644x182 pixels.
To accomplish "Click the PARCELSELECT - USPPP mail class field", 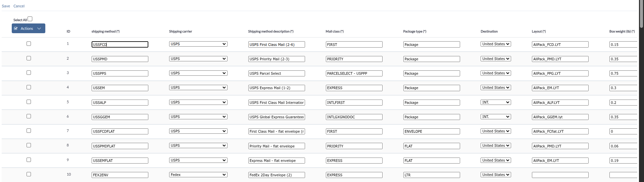I will click(354, 73).
